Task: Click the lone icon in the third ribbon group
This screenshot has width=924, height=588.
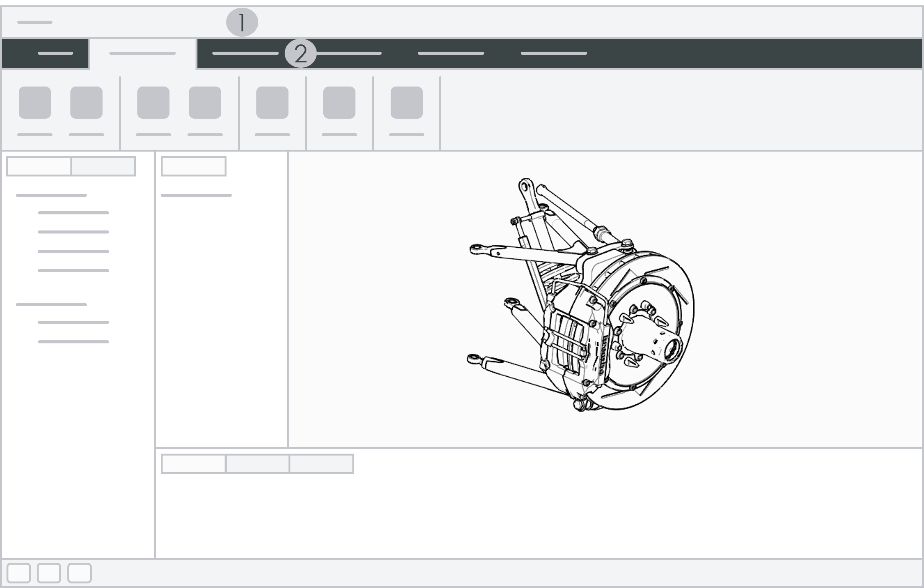Action: click(272, 103)
